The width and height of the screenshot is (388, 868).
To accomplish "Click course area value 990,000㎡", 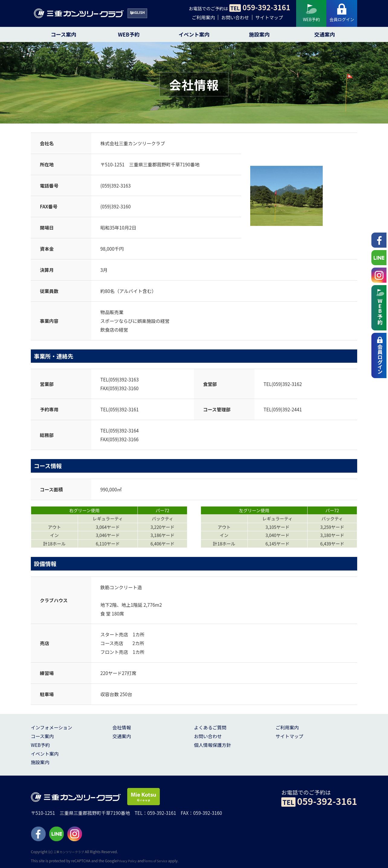I will point(111,490).
